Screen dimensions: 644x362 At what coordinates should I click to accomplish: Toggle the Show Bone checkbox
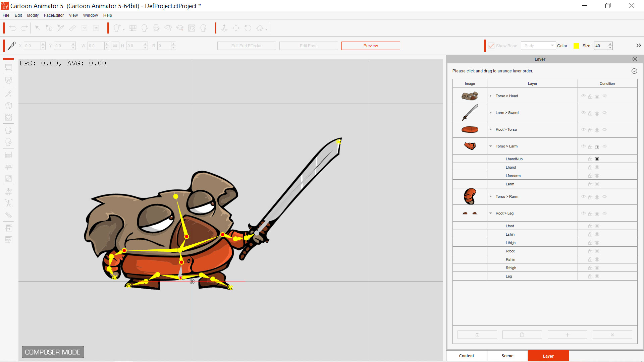tap(491, 46)
